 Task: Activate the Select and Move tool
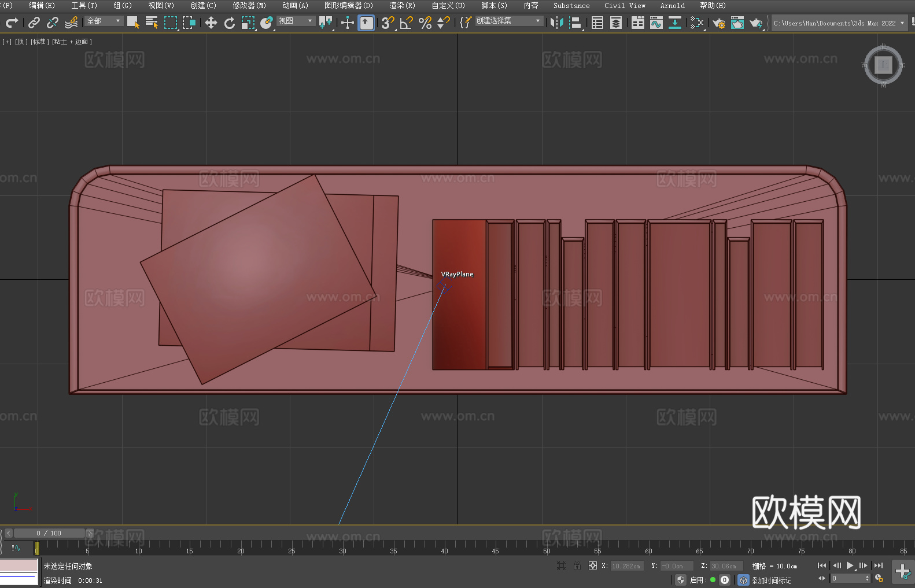[211, 23]
